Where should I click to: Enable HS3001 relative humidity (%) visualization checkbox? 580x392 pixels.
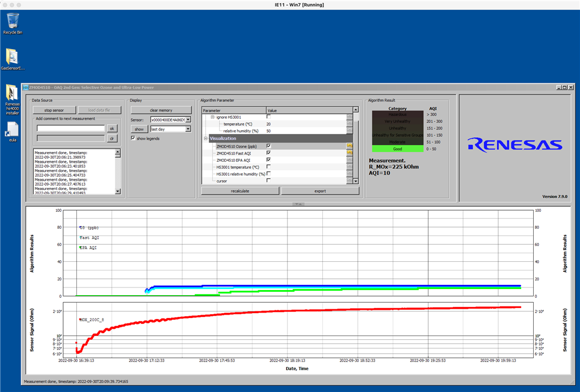point(268,174)
